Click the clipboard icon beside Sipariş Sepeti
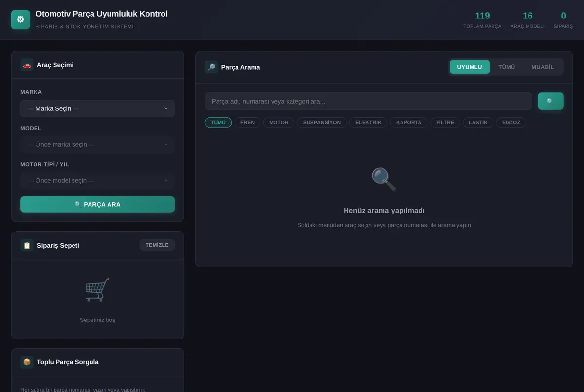 click(27, 245)
